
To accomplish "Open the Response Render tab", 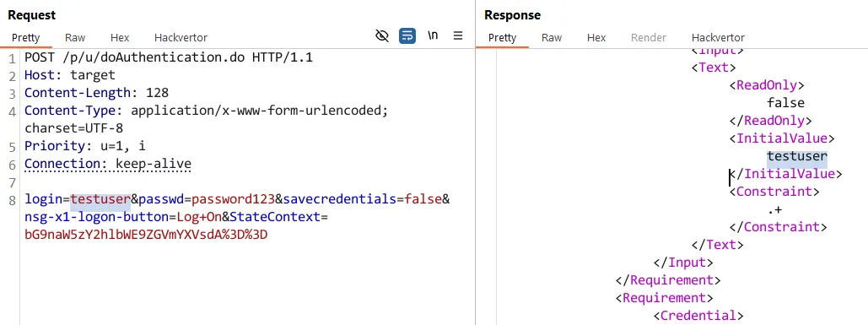I will [648, 38].
